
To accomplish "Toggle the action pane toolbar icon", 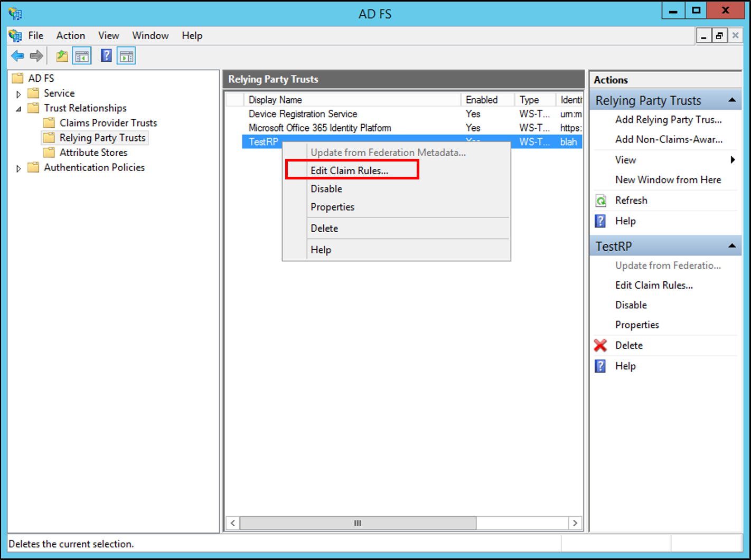I will (126, 55).
